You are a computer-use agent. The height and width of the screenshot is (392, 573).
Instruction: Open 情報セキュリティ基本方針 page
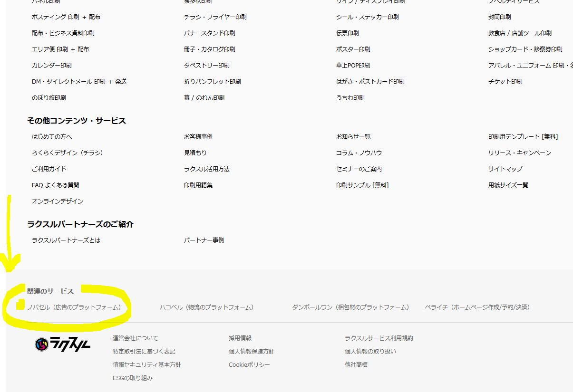point(147,365)
